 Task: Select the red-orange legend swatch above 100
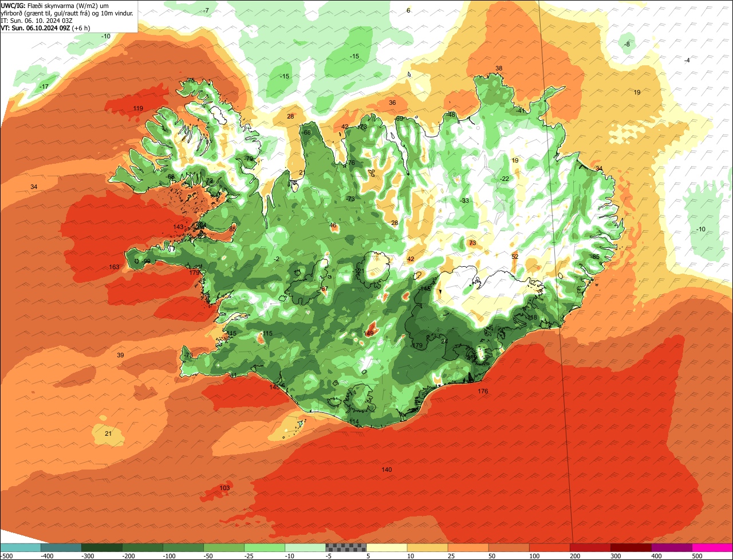[549, 547]
